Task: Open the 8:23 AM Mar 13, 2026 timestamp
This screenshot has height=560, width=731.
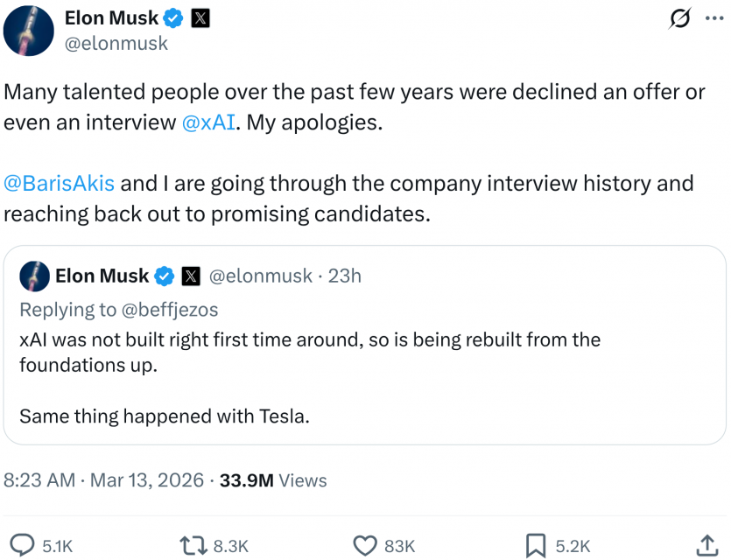Action: tap(105, 480)
